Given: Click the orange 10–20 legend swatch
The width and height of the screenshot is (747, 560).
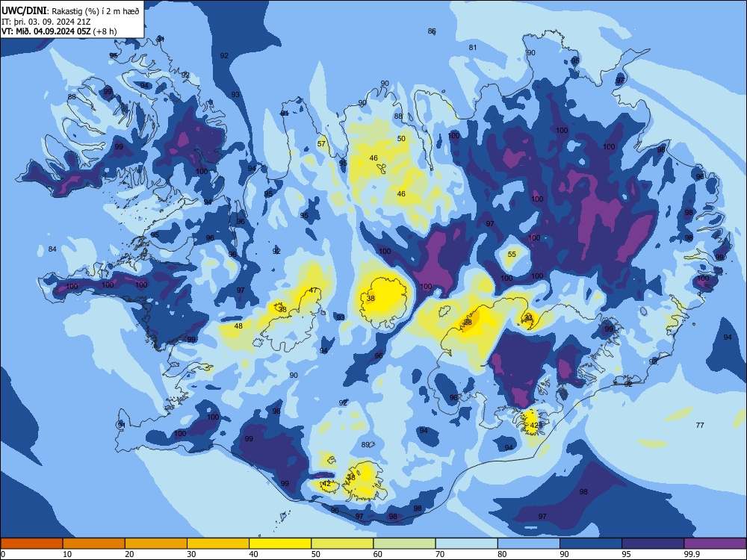Looking at the screenshot, I should (94, 544).
